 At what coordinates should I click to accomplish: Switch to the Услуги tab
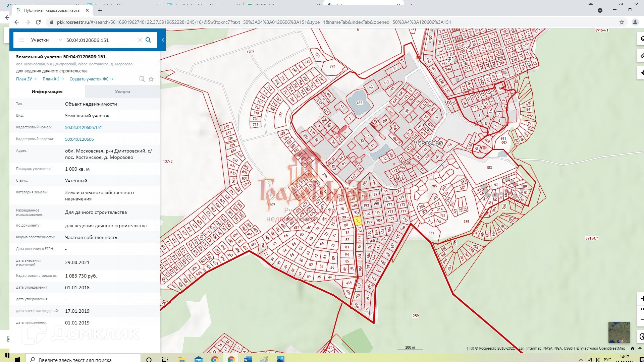(122, 92)
